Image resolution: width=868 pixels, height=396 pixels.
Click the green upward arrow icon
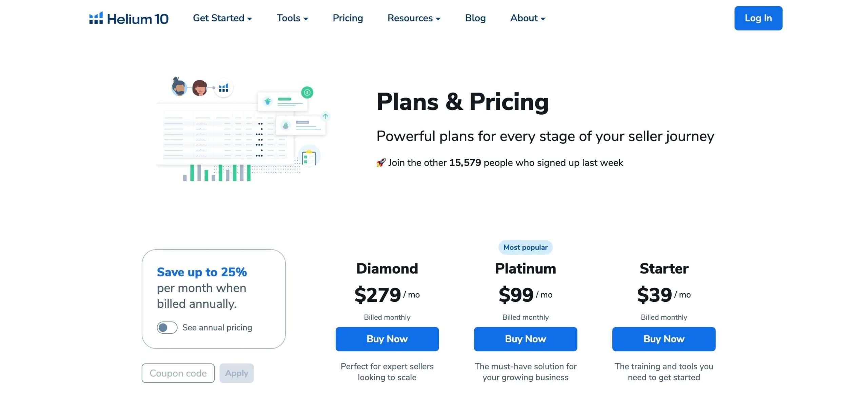click(x=325, y=116)
